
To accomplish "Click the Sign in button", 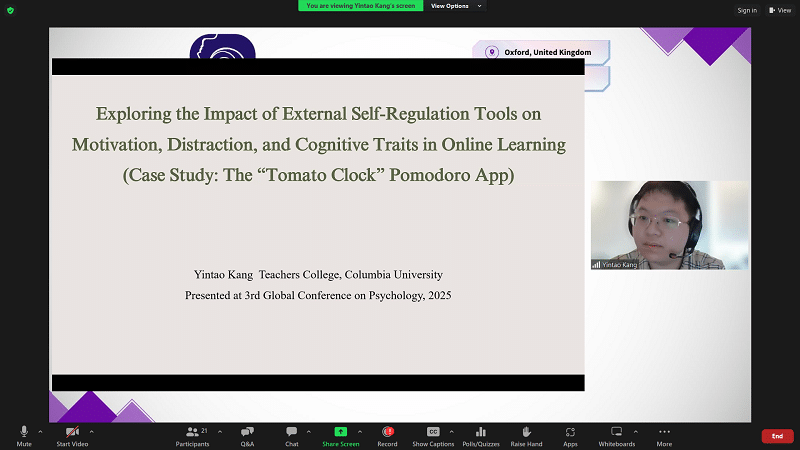I will coord(747,10).
